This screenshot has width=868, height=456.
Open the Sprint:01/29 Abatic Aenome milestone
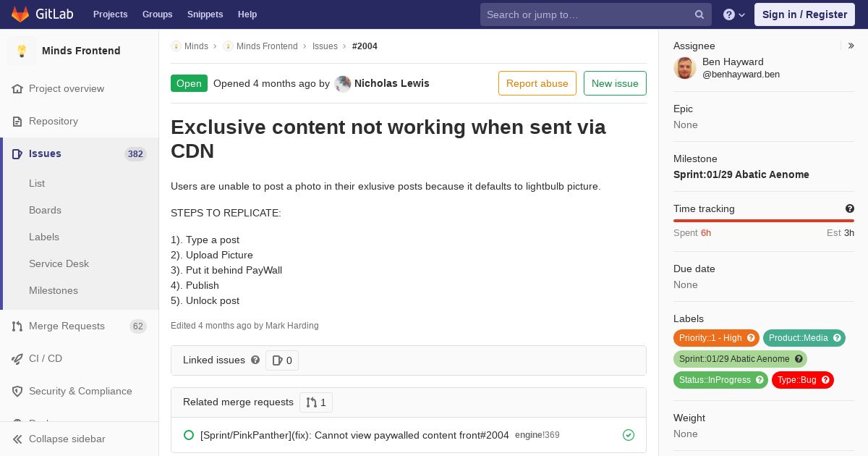point(741,174)
